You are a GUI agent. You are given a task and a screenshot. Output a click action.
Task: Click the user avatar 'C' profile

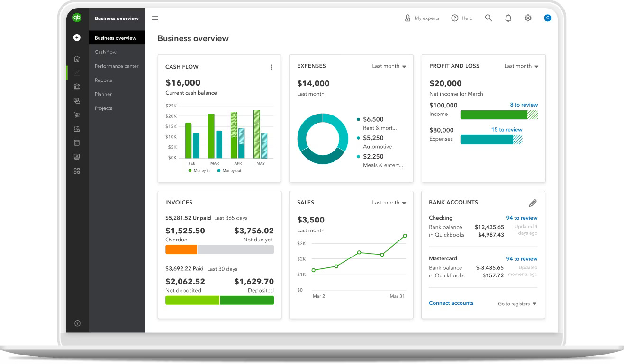pyautogui.click(x=547, y=18)
